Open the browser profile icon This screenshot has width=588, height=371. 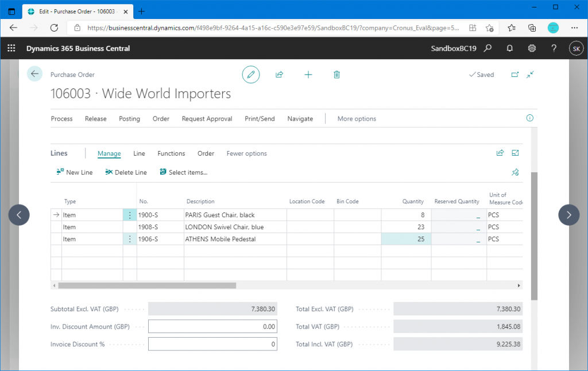click(553, 28)
